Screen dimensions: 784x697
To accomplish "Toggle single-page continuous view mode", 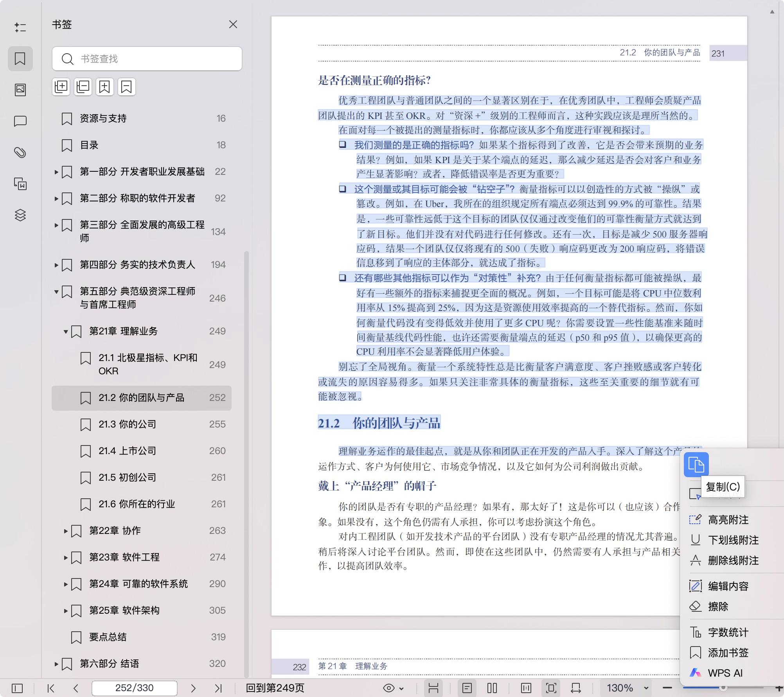I will pos(433,688).
